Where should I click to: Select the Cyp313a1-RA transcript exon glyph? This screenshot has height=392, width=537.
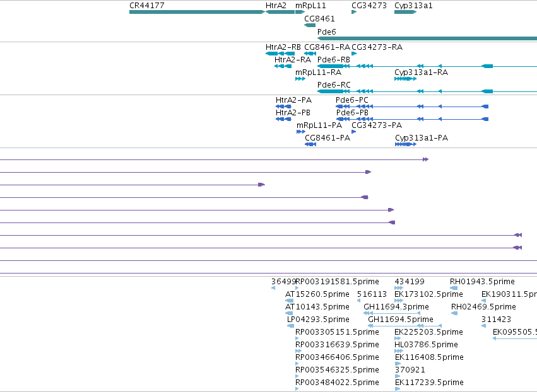tap(406, 79)
